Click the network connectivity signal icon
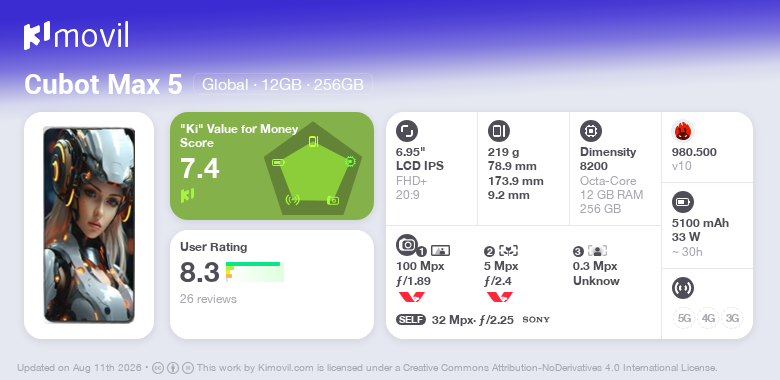The width and height of the screenshot is (780, 380). pos(682,288)
